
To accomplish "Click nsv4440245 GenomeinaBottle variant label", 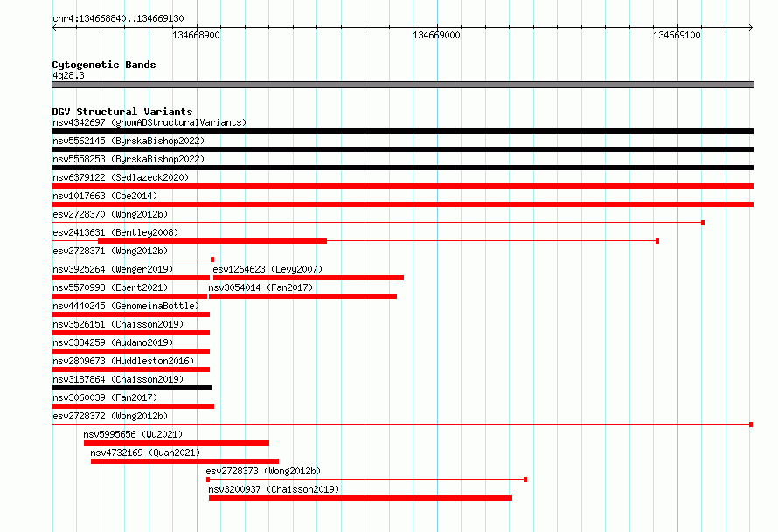I will tap(126, 306).
